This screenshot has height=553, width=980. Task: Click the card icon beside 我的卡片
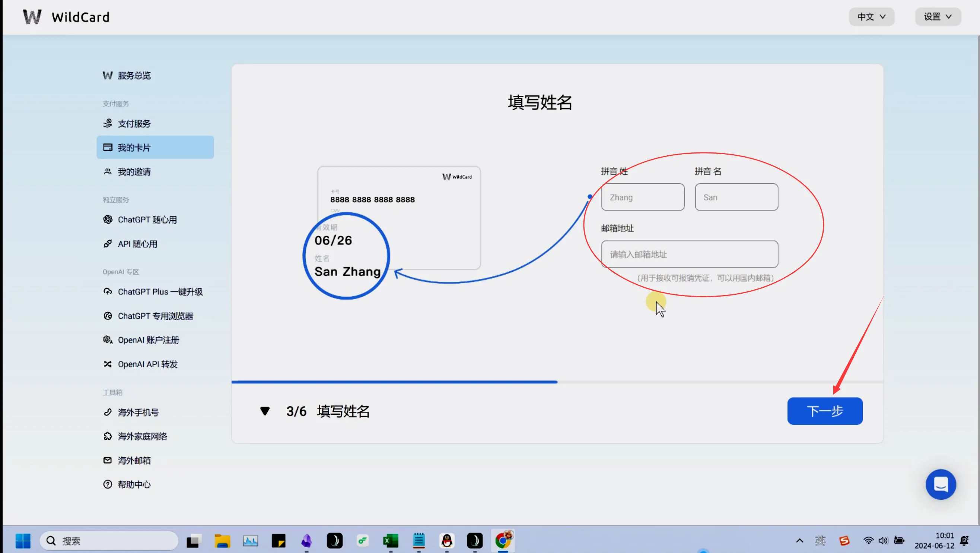pos(108,148)
